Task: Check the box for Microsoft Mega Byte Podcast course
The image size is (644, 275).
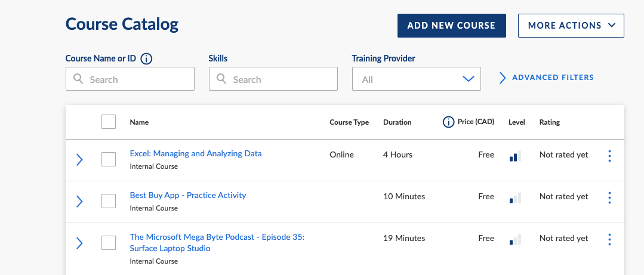Action: pyautogui.click(x=109, y=243)
